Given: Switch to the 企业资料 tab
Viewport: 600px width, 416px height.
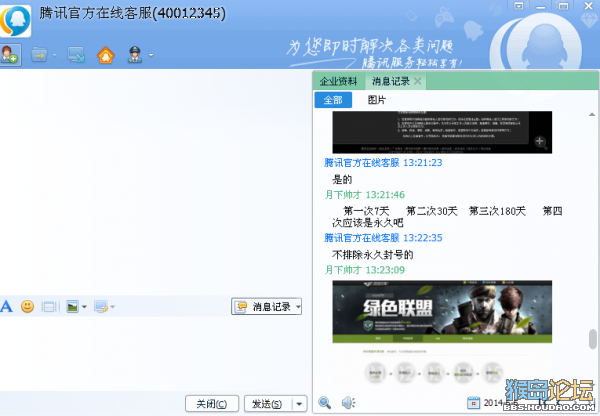Looking at the screenshot, I should coord(339,81).
